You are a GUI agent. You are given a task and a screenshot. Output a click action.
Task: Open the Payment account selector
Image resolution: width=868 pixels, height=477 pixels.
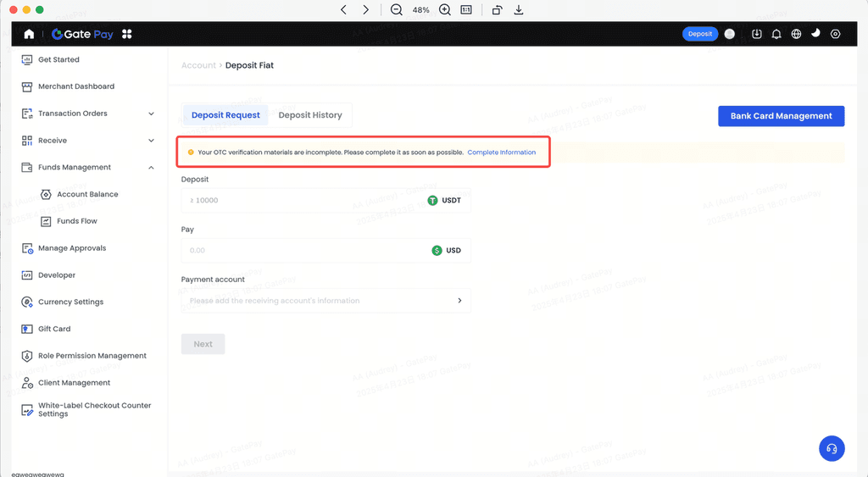325,301
